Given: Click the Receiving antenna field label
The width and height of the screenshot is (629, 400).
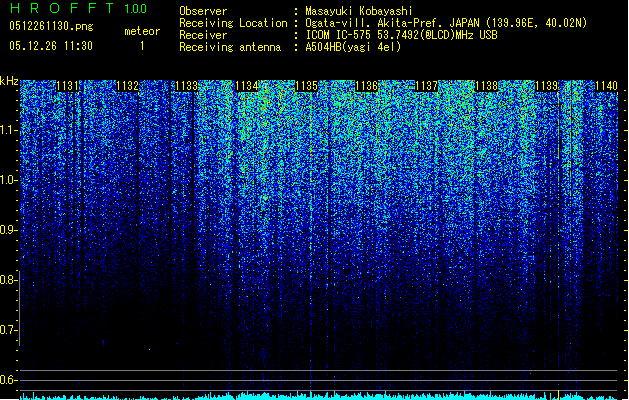Looking at the screenshot, I should click(230, 47).
